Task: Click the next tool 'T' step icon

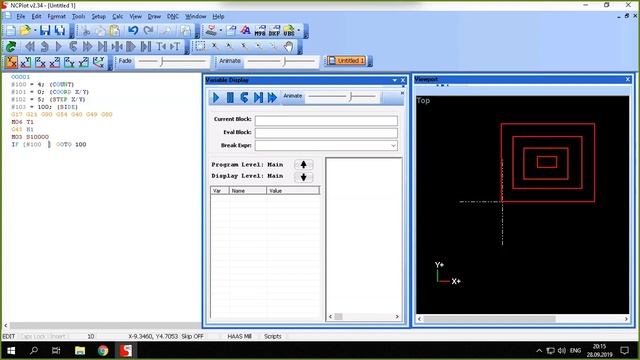Action: click(175, 47)
